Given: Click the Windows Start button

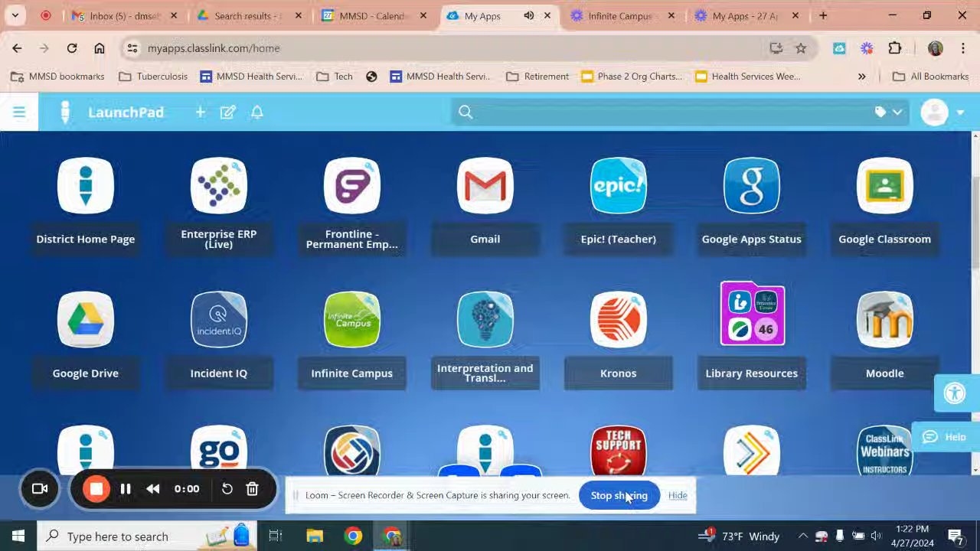Looking at the screenshot, I should [x=18, y=536].
